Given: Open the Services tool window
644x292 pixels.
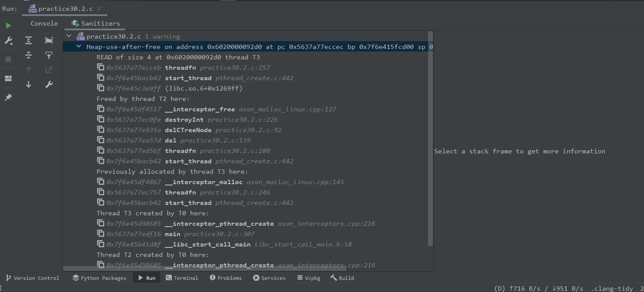Looking at the screenshot, I should click(x=269, y=278).
